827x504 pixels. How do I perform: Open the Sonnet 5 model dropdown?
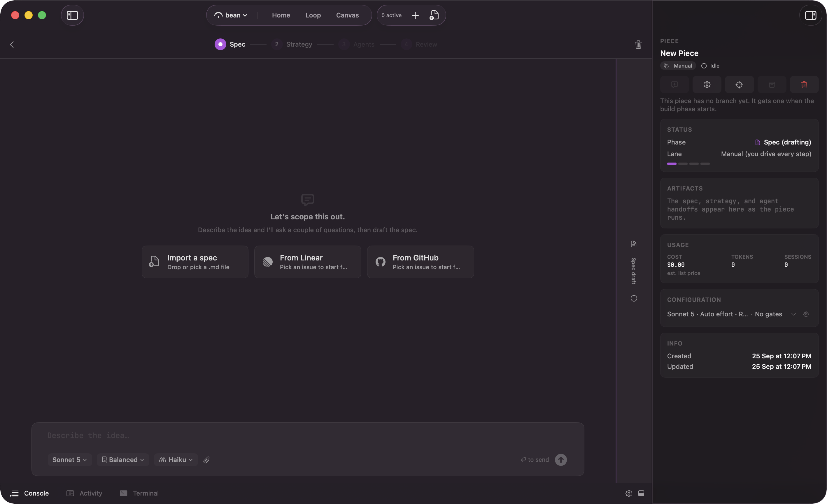point(69,460)
